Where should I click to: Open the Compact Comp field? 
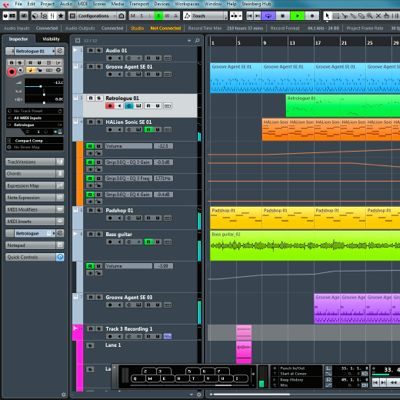click(x=34, y=141)
